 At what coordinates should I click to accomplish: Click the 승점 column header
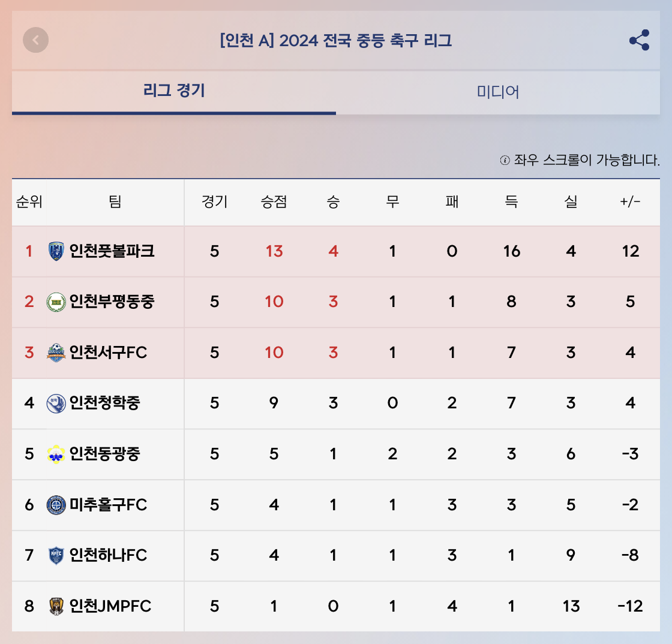point(274,202)
